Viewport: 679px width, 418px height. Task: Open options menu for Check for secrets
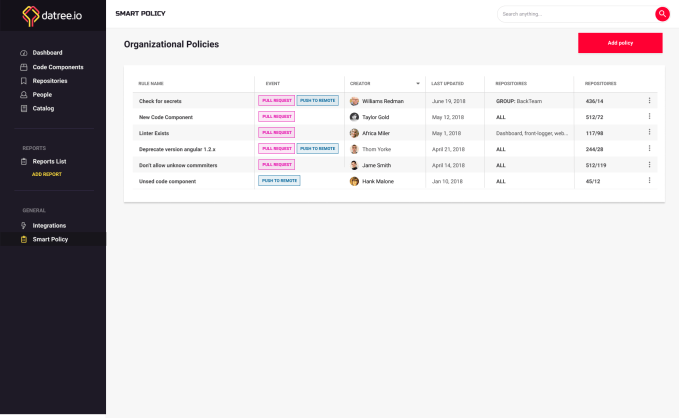click(649, 100)
